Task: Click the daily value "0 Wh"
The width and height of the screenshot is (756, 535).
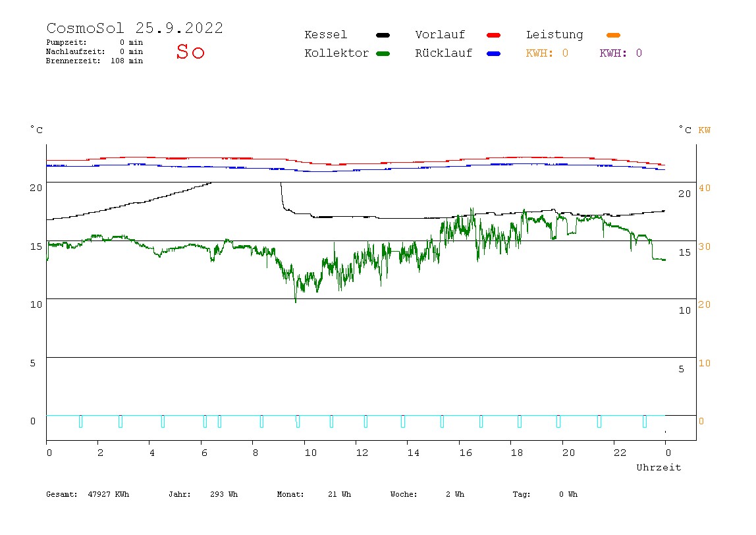Action: (568, 494)
